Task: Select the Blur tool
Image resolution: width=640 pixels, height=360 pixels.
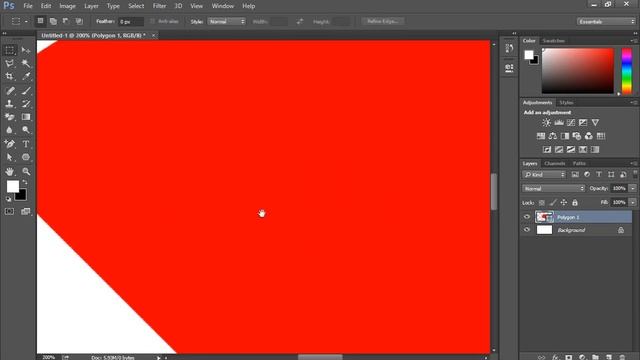Action: (x=9, y=130)
